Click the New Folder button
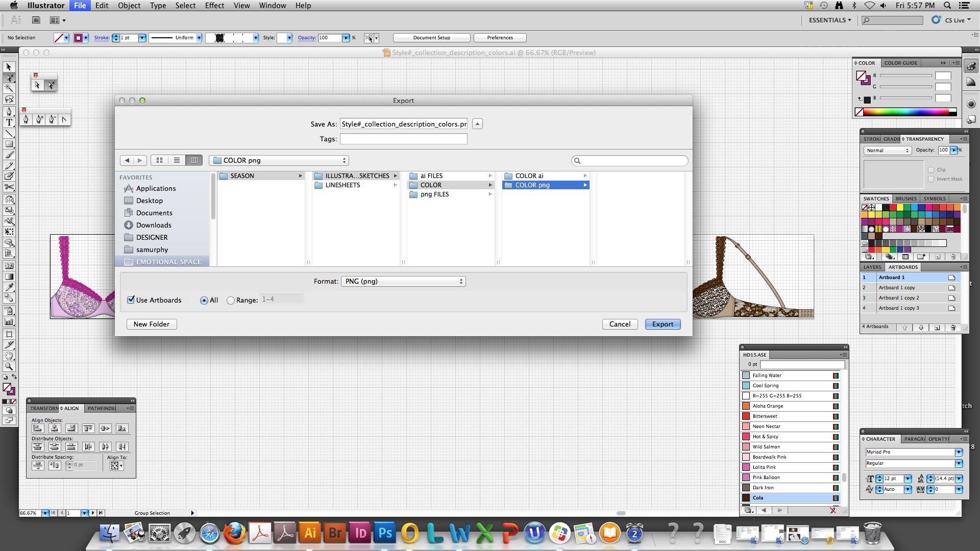Viewport: 980px width, 551px height. pos(151,324)
